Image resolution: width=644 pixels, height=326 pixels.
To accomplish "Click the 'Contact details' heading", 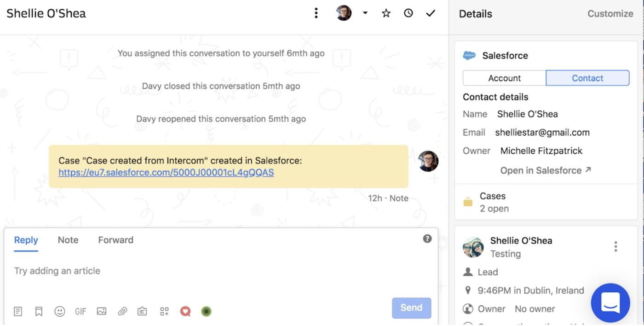I will coord(495,97).
